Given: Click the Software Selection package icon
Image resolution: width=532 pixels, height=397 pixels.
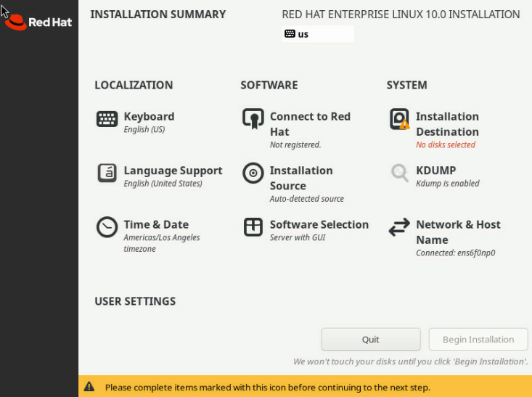Looking at the screenshot, I should (253, 227).
